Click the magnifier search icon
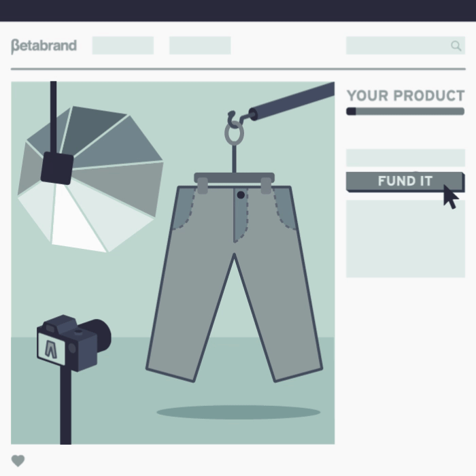Image resolution: width=476 pixels, height=476 pixels. point(456,46)
